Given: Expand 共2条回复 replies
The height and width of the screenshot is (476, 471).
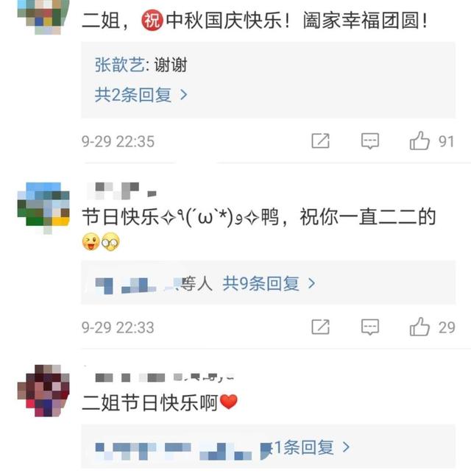Looking at the screenshot, I should pyautogui.click(x=141, y=95).
